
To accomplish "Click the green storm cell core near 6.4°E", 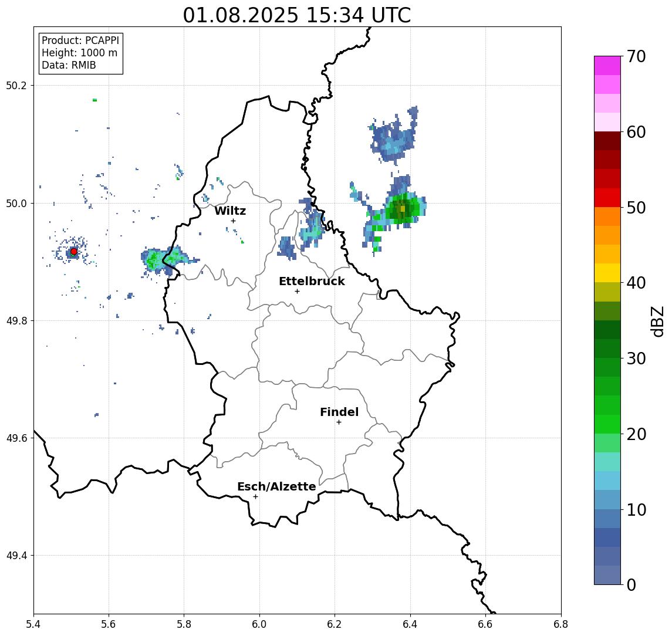I will [x=402, y=209].
